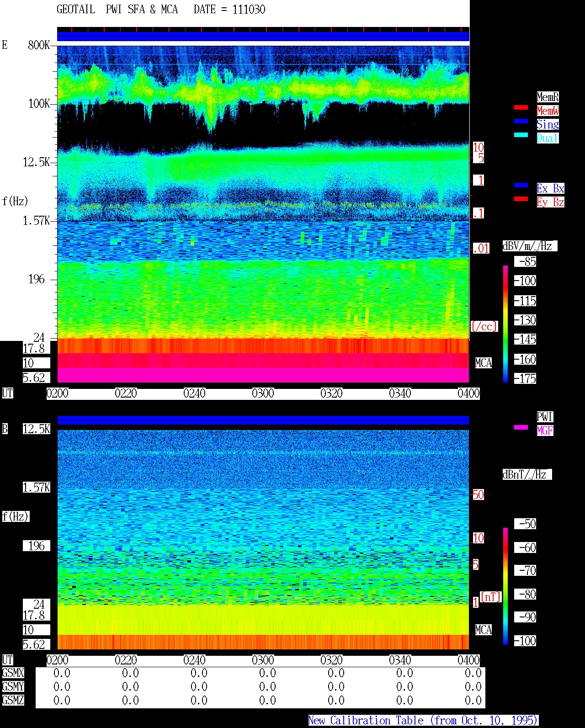Click the dBnT/√Hz color scale bar

click(x=505, y=586)
